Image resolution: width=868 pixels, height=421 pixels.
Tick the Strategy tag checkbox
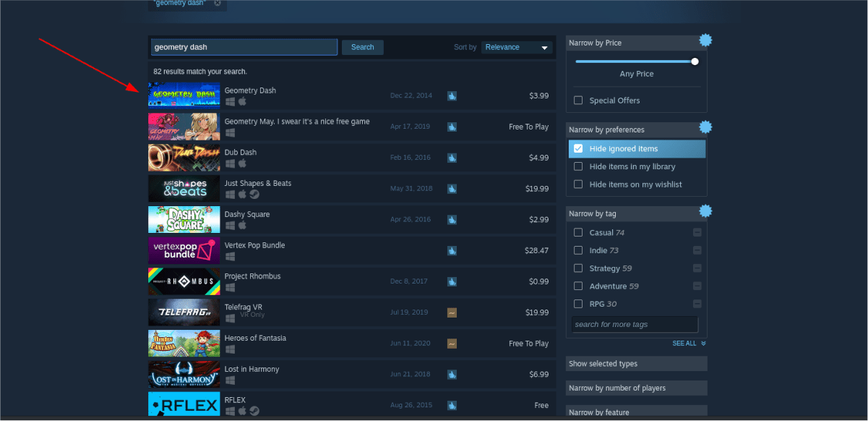pos(578,268)
